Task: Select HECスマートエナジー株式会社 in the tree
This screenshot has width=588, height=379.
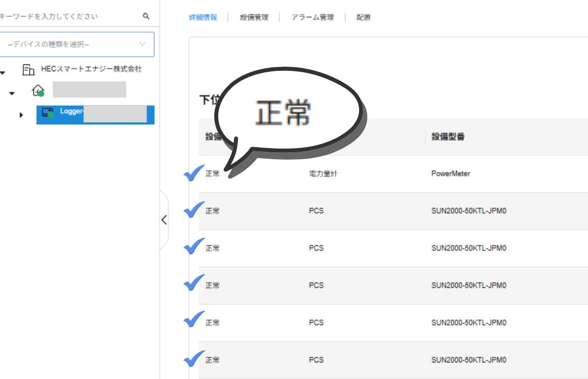Action: (x=91, y=69)
